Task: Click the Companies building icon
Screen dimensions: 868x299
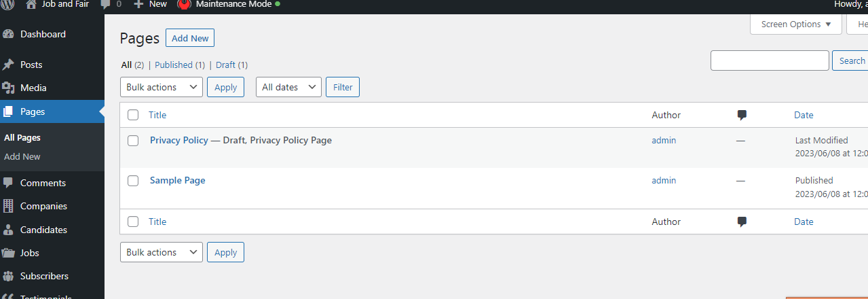Action: (8, 206)
